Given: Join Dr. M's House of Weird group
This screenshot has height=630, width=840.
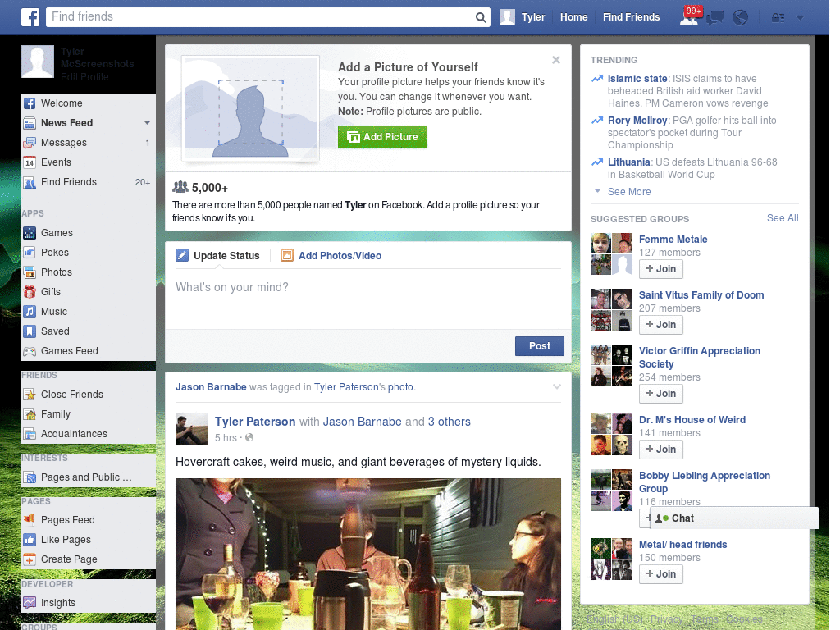Looking at the screenshot, I should click(660, 450).
